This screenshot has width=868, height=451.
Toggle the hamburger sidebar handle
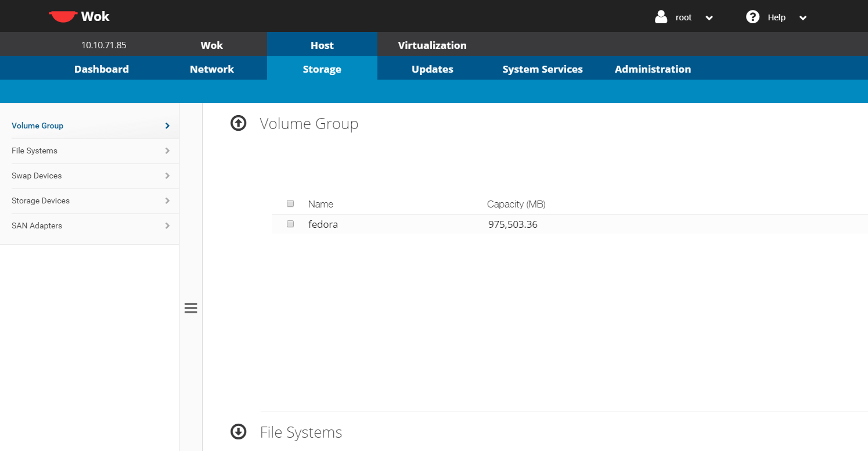191,308
